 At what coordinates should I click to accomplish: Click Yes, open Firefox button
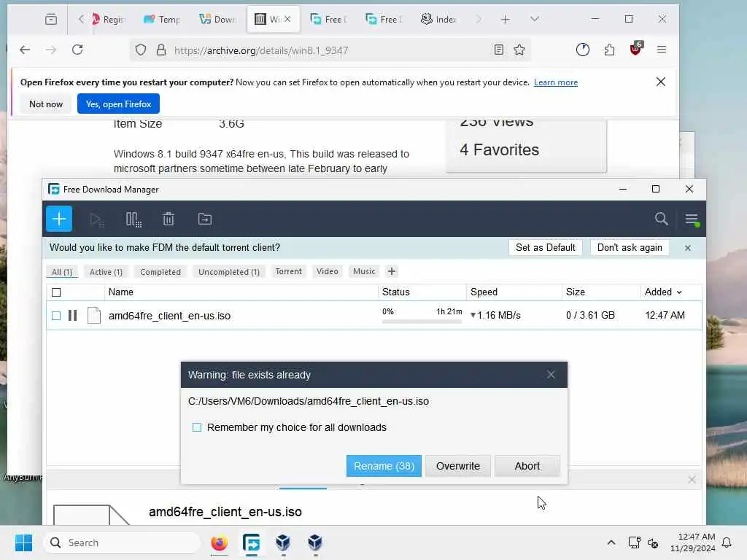pyautogui.click(x=119, y=104)
